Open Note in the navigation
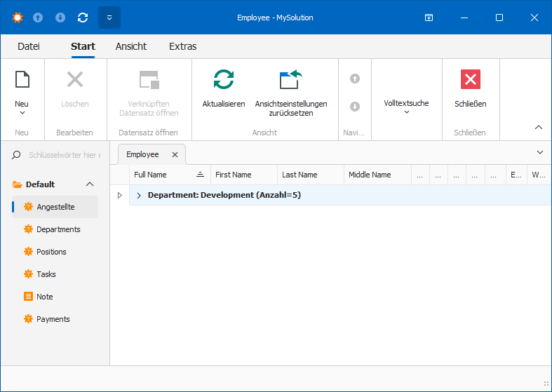Screen dimensions: 552x392 coord(55,297)
